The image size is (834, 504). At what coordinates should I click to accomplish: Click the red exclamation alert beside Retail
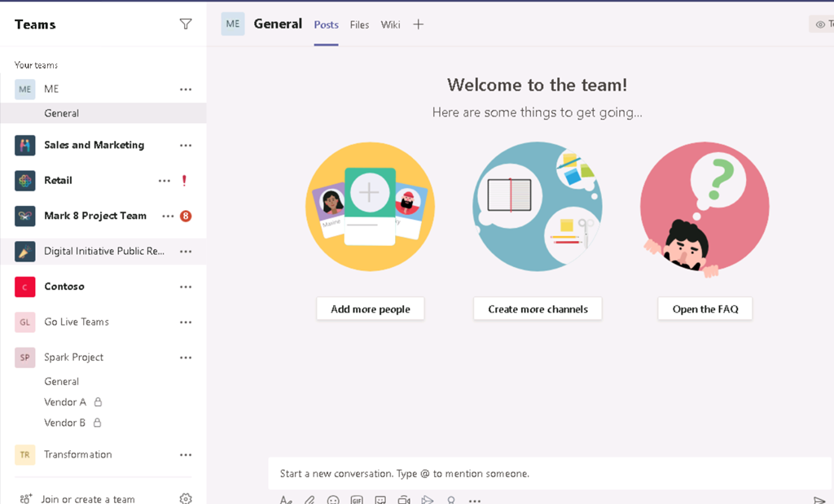pyautogui.click(x=184, y=180)
